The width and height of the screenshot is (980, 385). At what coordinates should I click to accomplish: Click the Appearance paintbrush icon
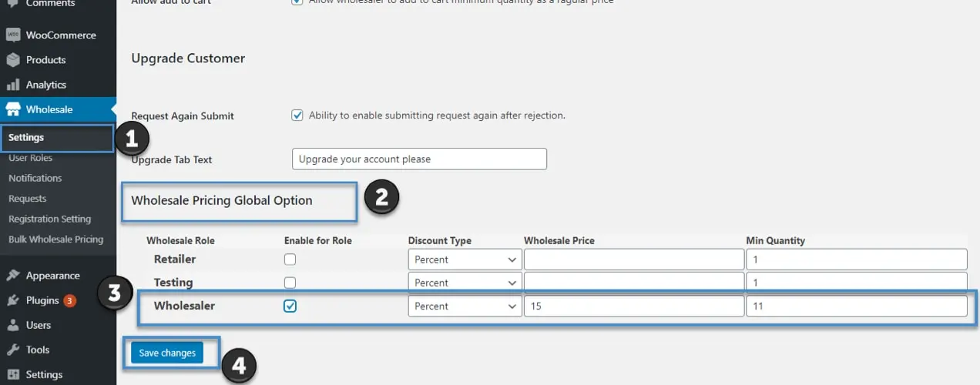point(12,276)
